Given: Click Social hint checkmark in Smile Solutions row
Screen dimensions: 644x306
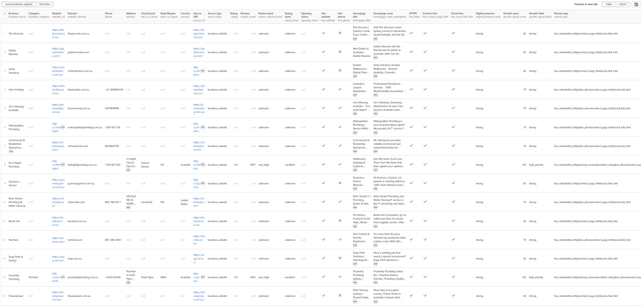Looking at the screenshot, I should coord(453,70).
